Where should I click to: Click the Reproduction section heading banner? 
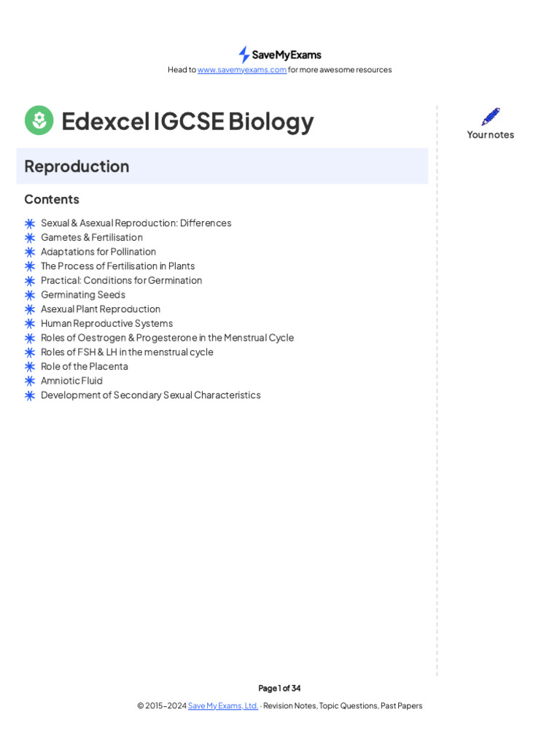click(x=222, y=166)
